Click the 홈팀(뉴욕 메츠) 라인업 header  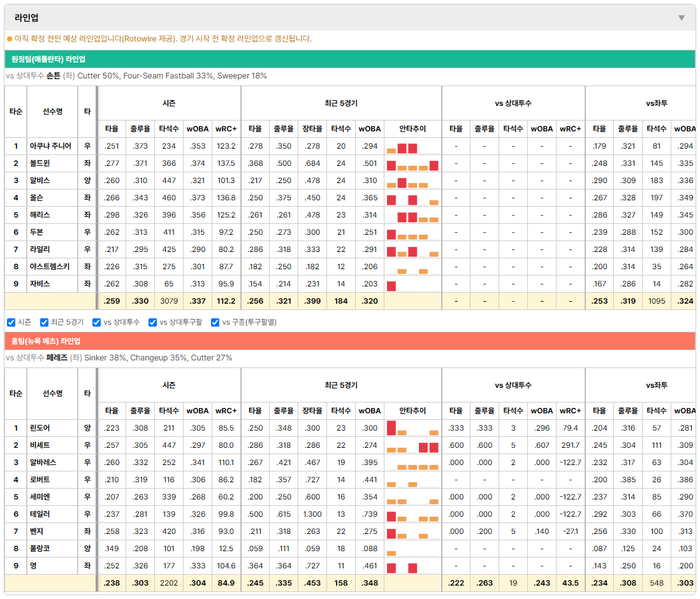click(x=45, y=341)
